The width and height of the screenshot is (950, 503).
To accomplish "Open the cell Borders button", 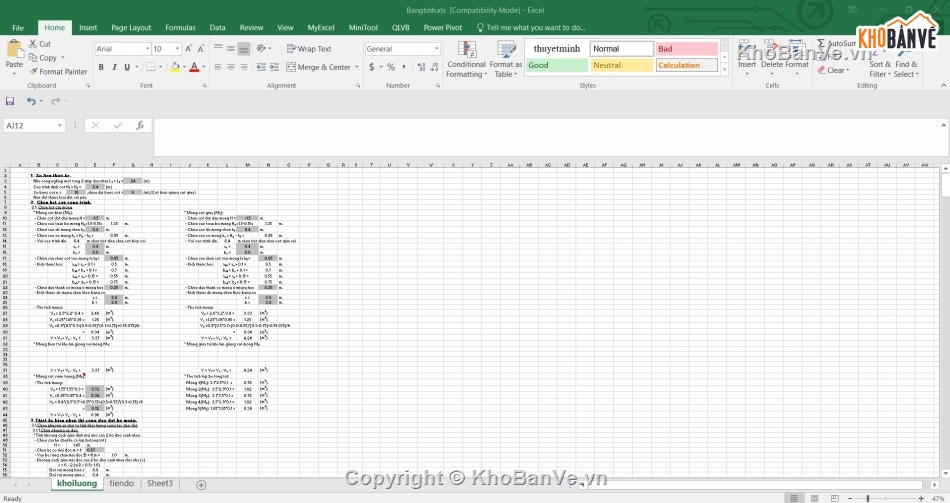I will (x=151, y=67).
